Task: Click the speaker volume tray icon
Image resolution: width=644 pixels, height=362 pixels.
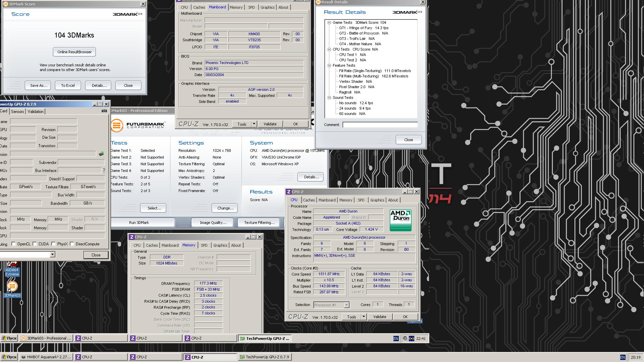Action: pos(405,339)
